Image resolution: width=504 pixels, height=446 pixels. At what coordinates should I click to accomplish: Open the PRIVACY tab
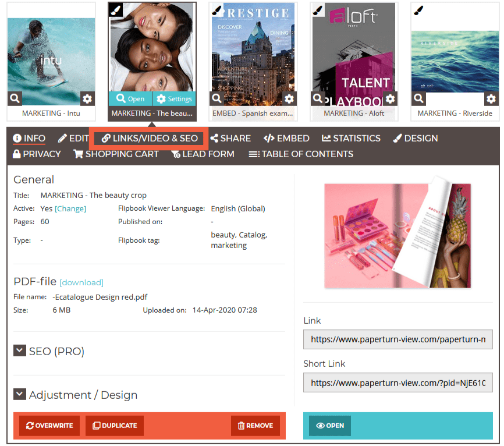[37, 154]
